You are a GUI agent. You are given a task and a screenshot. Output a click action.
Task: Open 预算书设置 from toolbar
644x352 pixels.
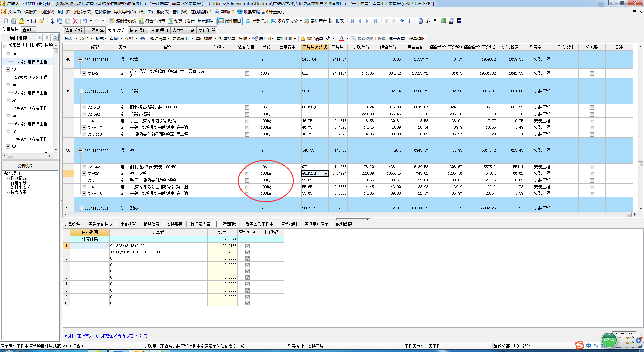pyautogui.click(x=181, y=21)
